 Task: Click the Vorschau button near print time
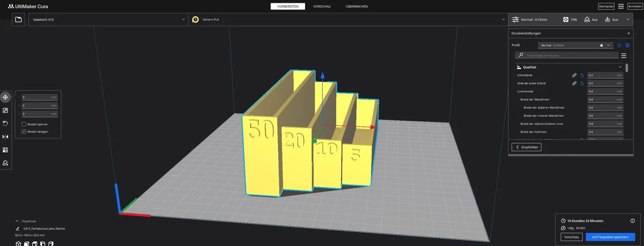coord(572,237)
